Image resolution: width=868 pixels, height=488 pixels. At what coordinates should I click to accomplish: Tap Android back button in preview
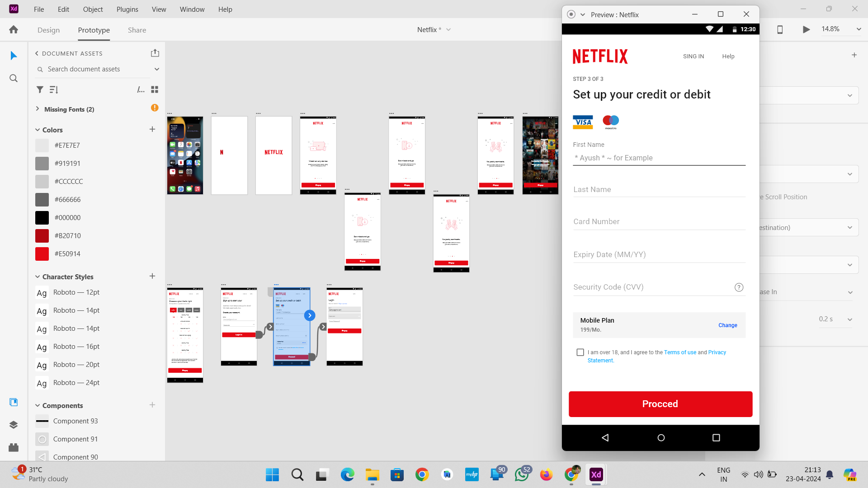(605, 437)
